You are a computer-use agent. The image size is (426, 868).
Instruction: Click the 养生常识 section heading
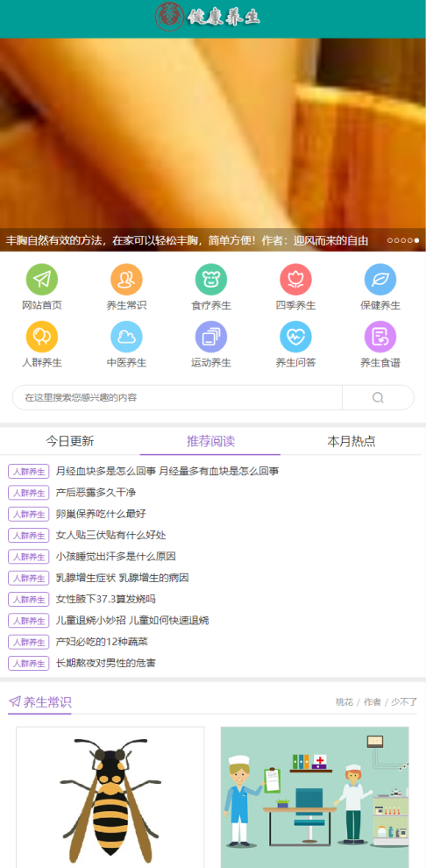(47, 702)
